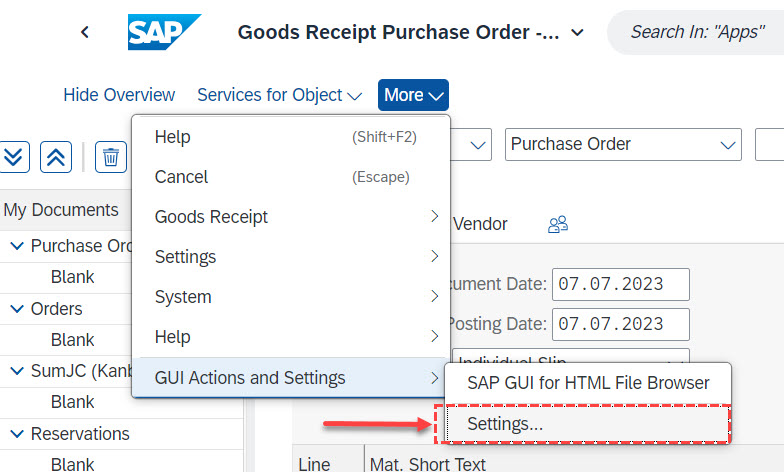Click the delete trash icon

[x=111, y=156]
